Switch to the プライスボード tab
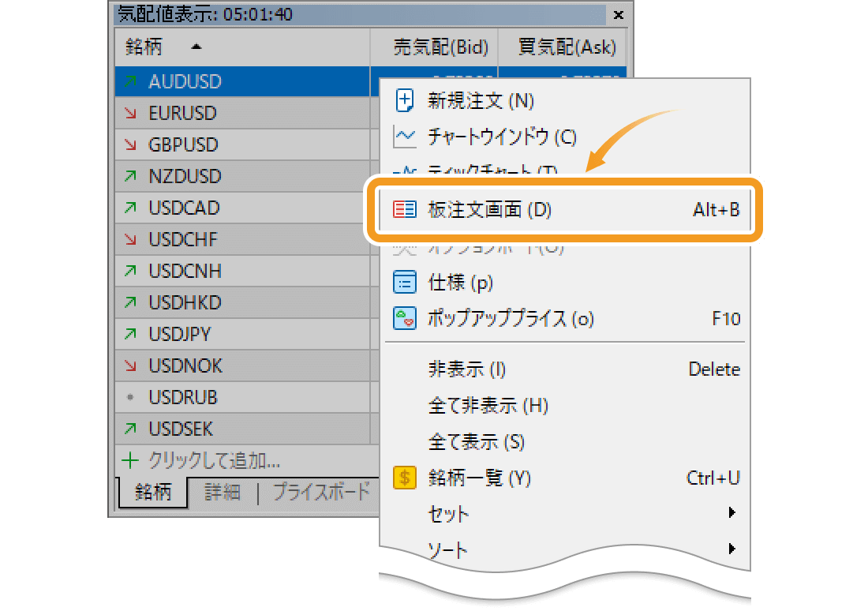 320,492
